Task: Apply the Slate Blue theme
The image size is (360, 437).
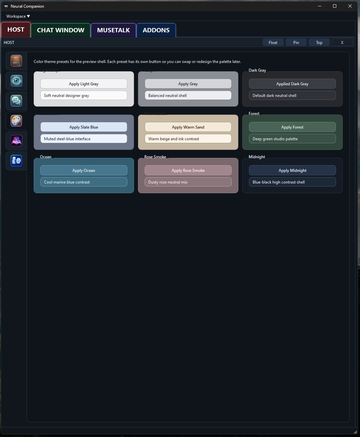Action: coord(84,127)
